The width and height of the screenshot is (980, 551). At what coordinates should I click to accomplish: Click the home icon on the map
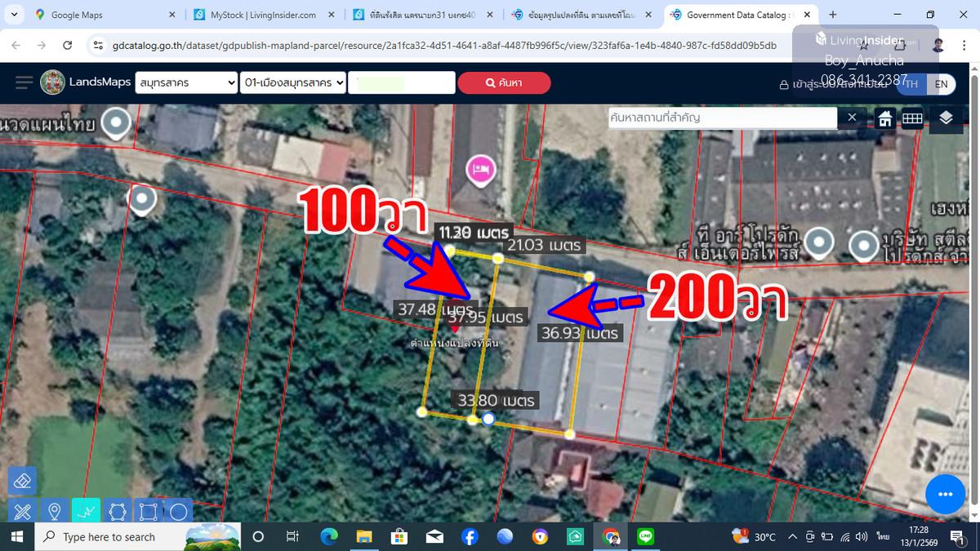pyautogui.click(x=885, y=118)
